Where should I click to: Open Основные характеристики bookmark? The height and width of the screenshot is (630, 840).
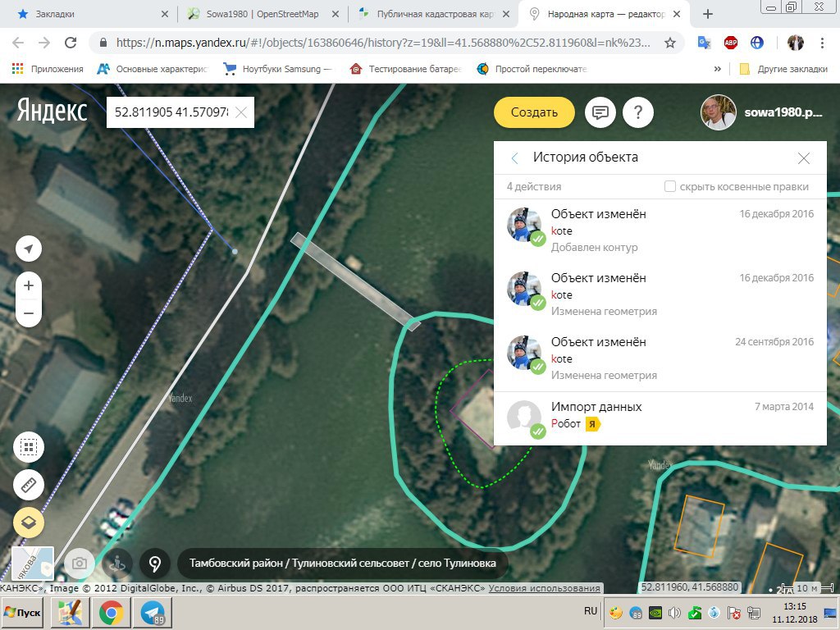[152, 69]
